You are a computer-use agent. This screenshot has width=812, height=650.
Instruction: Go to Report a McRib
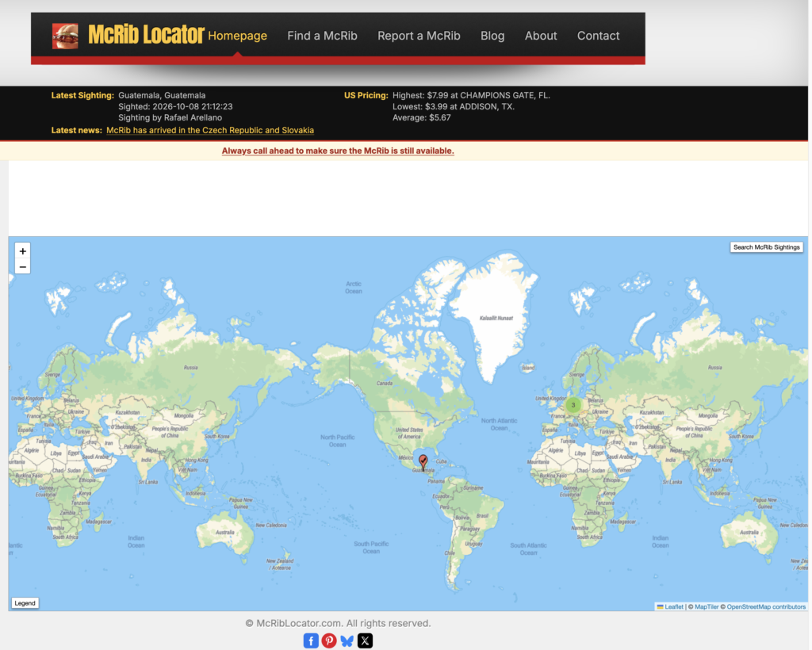pyautogui.click(x=419, y=36)
